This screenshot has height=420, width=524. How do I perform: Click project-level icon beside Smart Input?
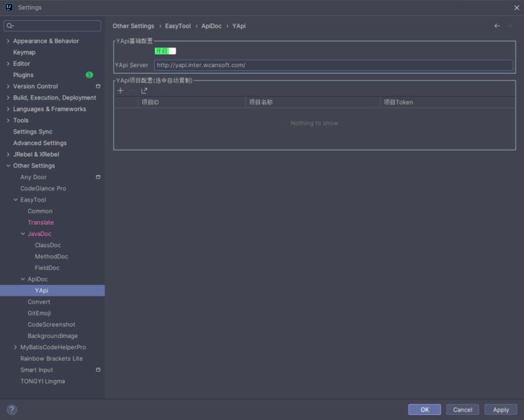98,370
